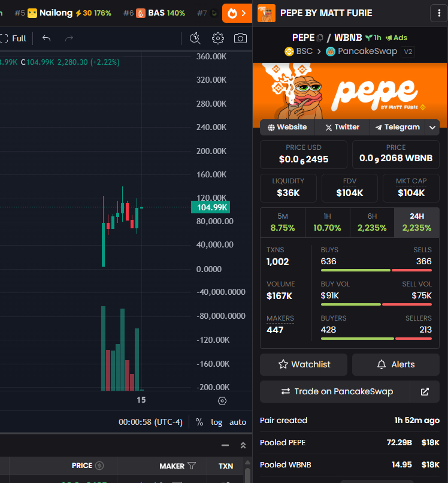This screenshot has width=448, height=483.
Task: Open chart settings gear
Action: [x=217, y=38]
